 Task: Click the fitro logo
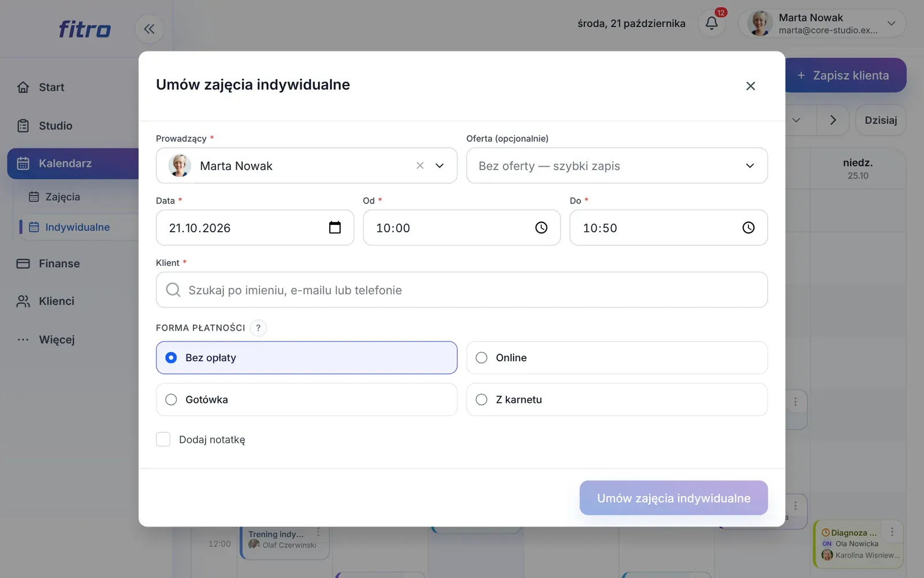[84, 29]
